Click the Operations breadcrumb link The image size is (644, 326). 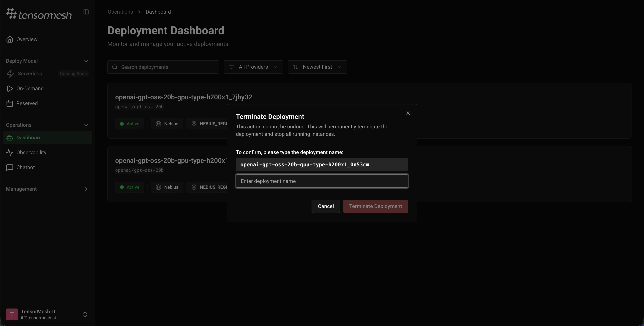pyautogui.click(x=120, y=12)
